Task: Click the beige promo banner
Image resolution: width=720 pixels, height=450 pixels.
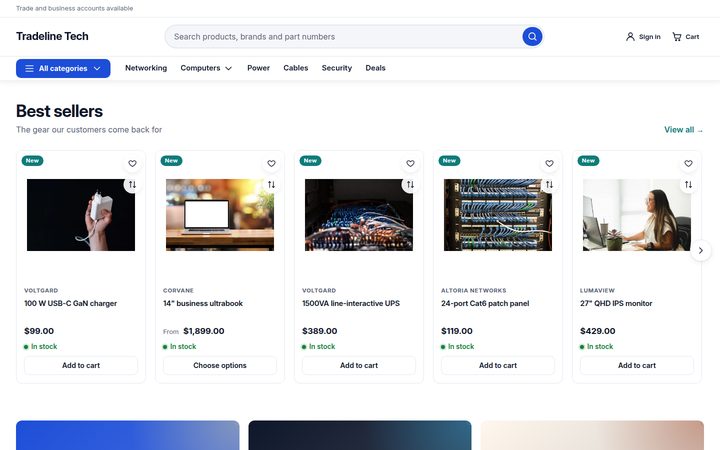Action: click(x=592, y=435)
